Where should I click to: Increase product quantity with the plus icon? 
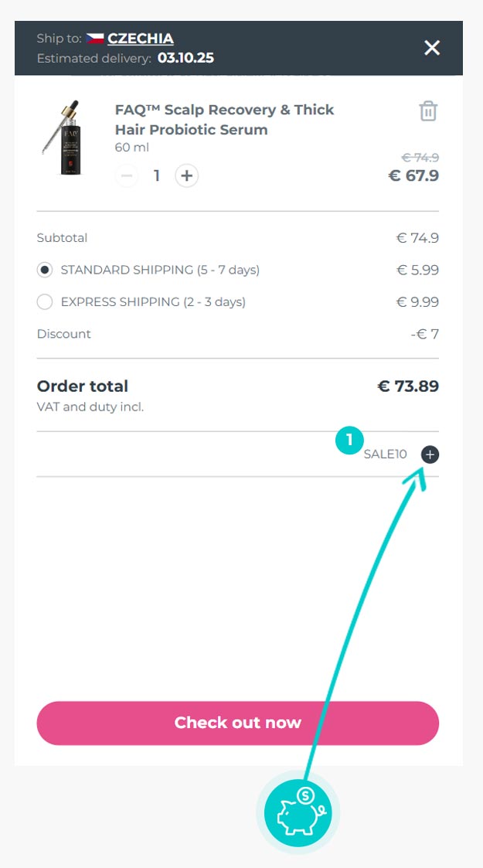186,175
